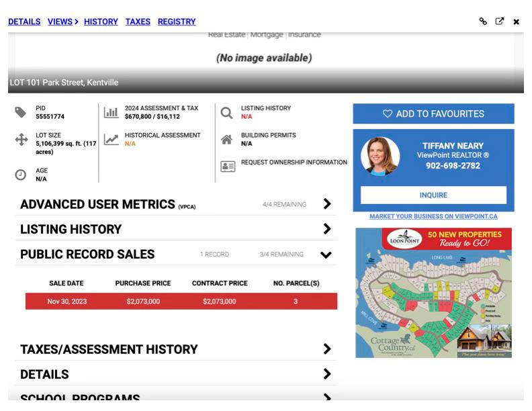The width and height of the screenshot is (532, 411).
Task: Click the assessment bar chart icon
Action: [112, 112]
